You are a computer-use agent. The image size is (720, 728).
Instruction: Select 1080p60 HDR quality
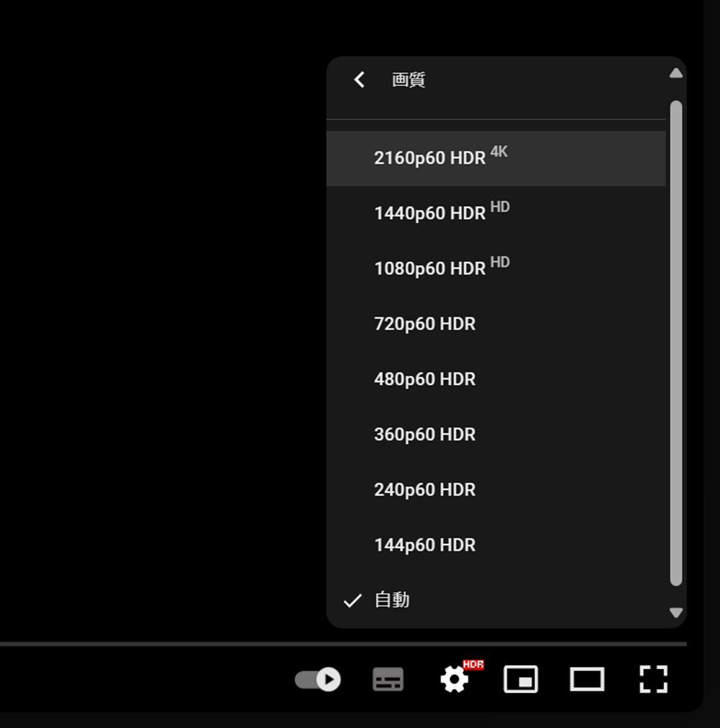496,269
